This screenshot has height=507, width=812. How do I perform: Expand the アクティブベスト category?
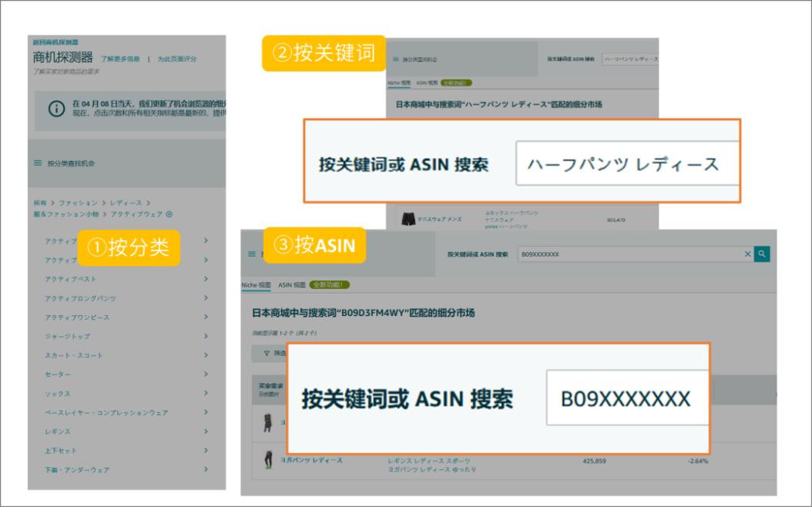(x=206, y=279)
